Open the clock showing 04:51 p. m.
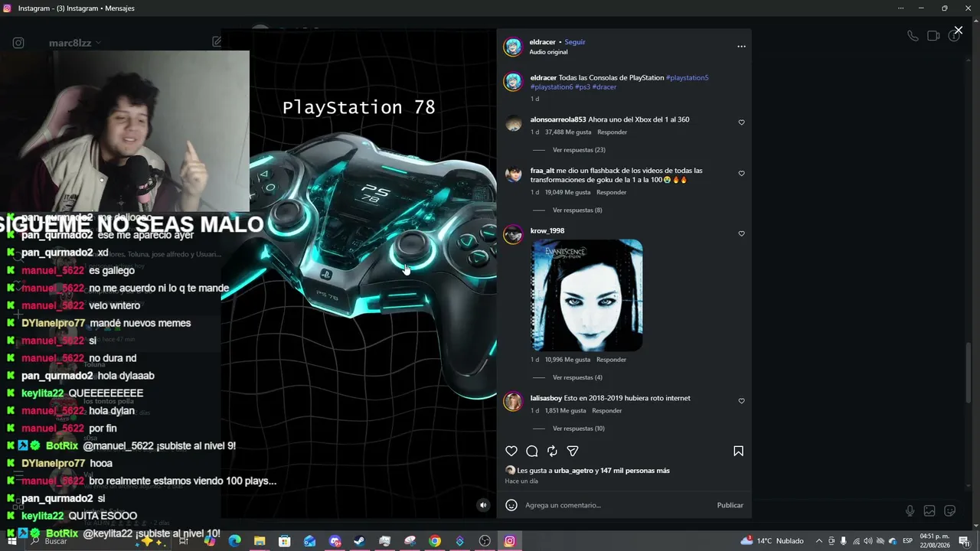This screenshot has width=980, height=551. tap(935, 541)
